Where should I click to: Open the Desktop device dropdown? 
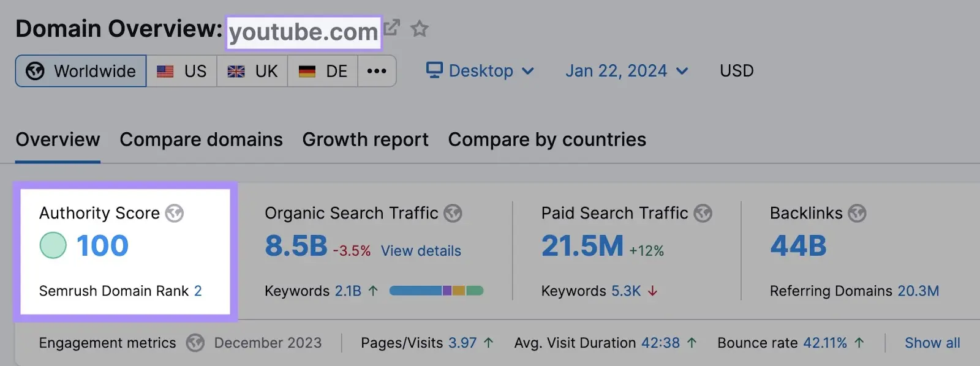coord(480,71)
